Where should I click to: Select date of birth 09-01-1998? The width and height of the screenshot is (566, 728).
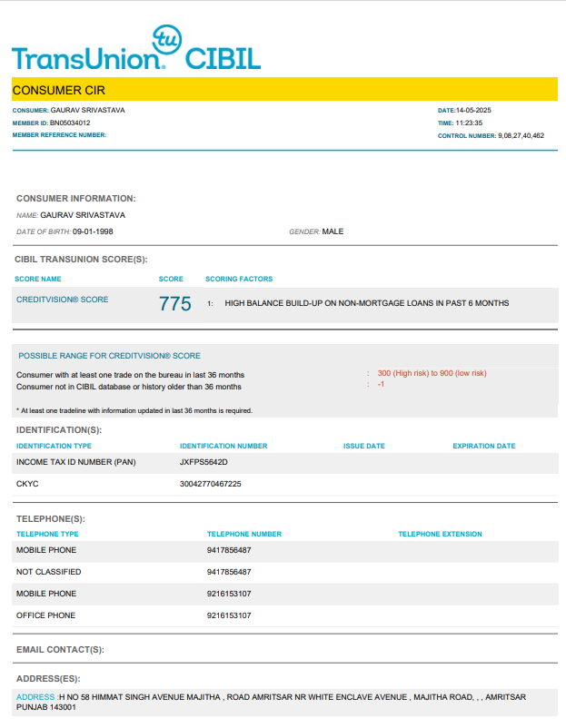click(93, 231)
